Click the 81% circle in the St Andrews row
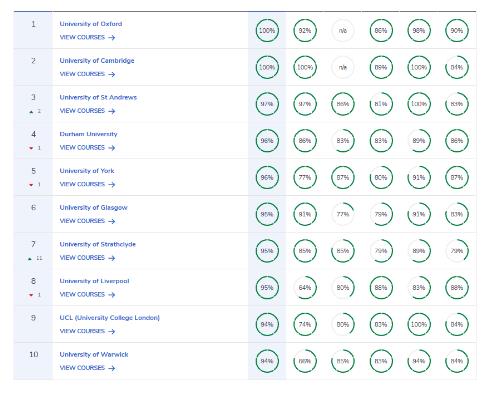This screenshot has width=497, height=399. [x=381, y=104]
